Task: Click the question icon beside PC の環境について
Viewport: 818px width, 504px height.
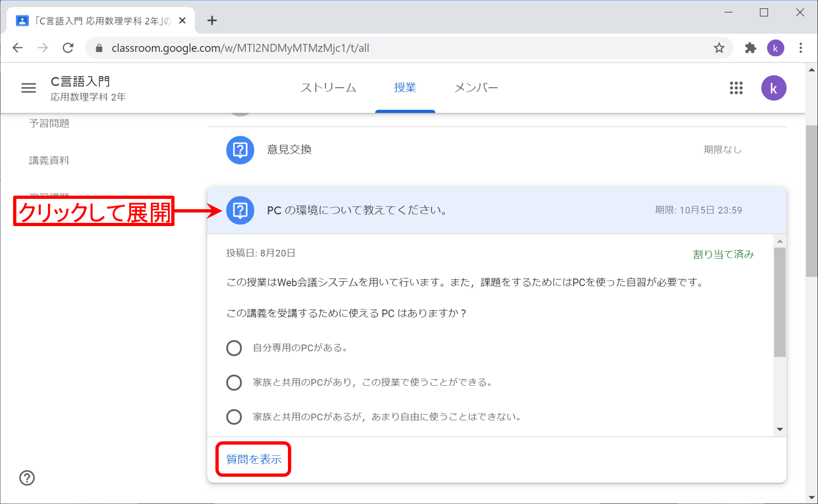Action: coord(240,210)
